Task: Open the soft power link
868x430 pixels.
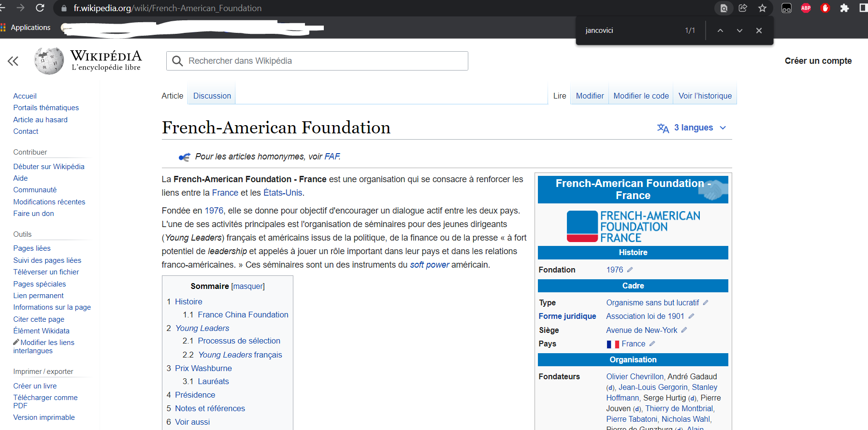Action: pos(430,265)
